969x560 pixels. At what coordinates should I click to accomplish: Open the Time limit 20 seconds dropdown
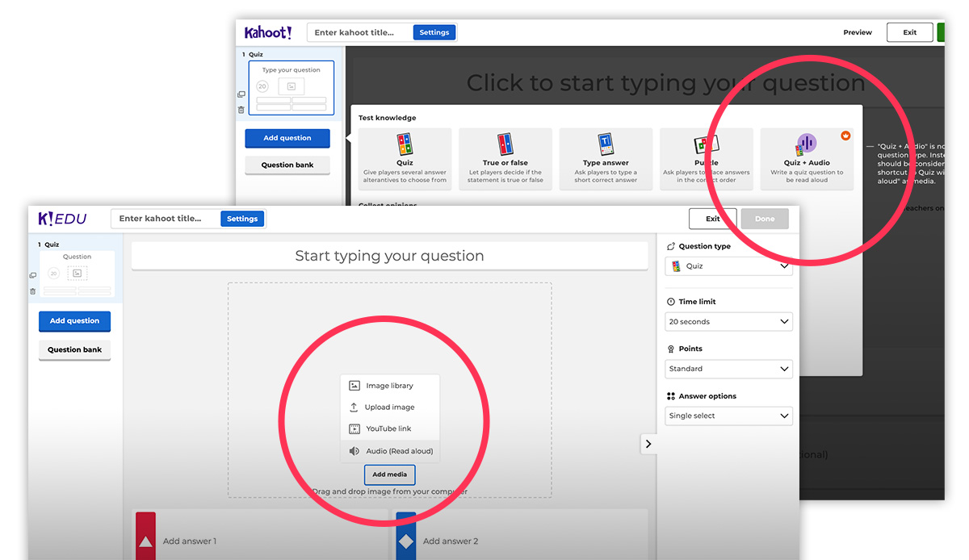[729, 321]
